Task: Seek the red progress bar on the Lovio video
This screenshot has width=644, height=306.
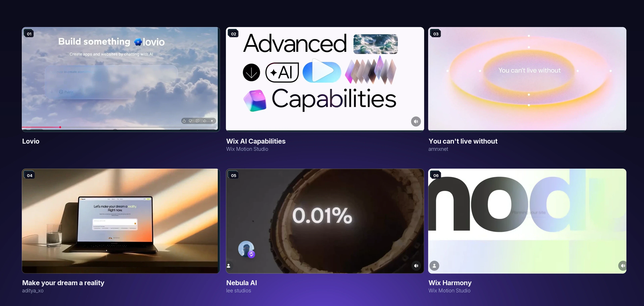Action: pos(119,127)
